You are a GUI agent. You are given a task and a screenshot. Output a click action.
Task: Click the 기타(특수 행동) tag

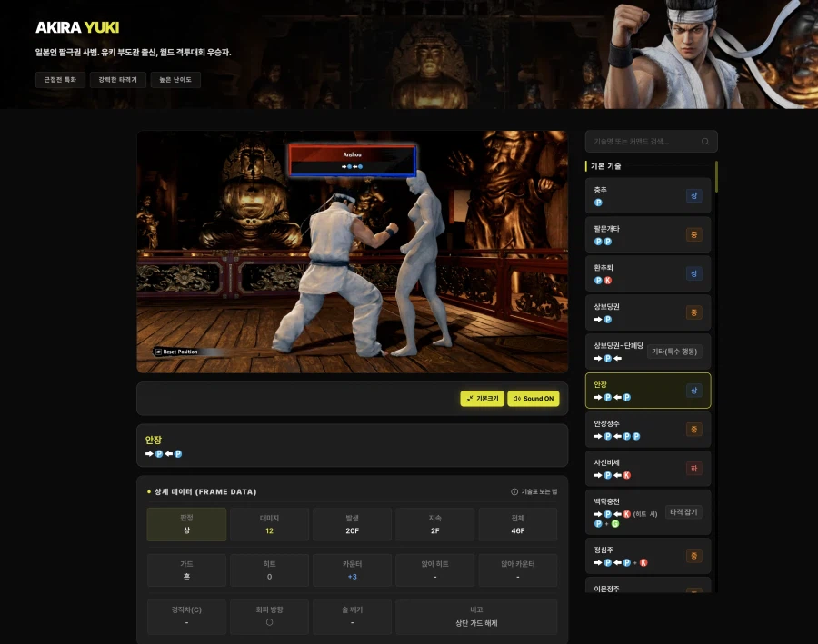[x=674, y=352]
